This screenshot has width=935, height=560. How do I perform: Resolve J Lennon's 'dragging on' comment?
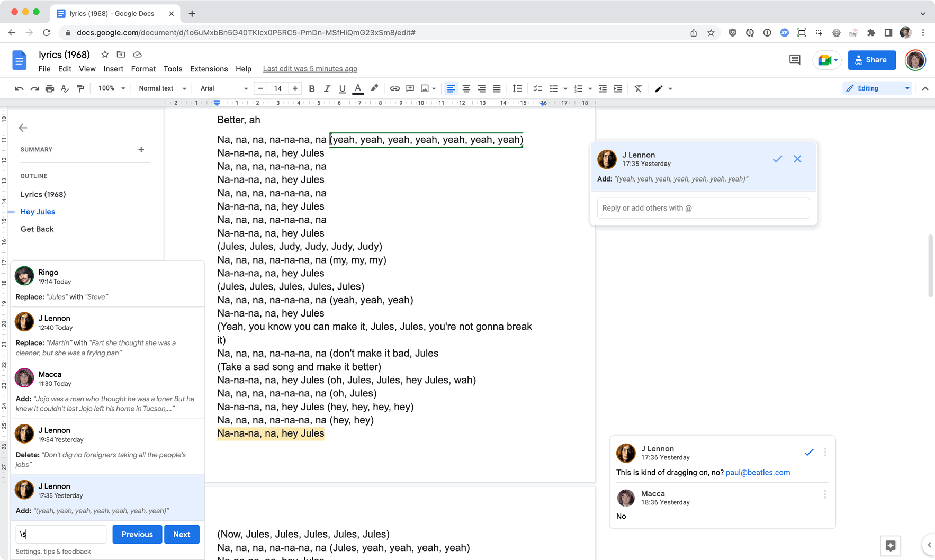[x=808, y=452]
